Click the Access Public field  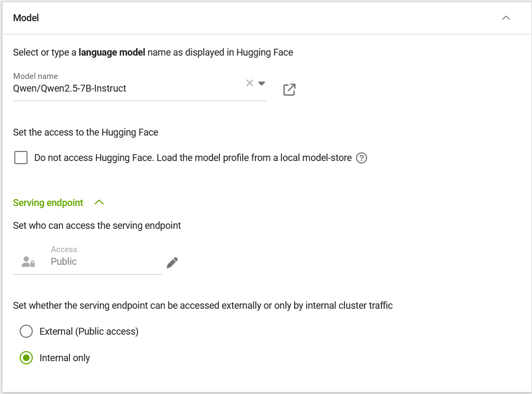coord(87,260)
